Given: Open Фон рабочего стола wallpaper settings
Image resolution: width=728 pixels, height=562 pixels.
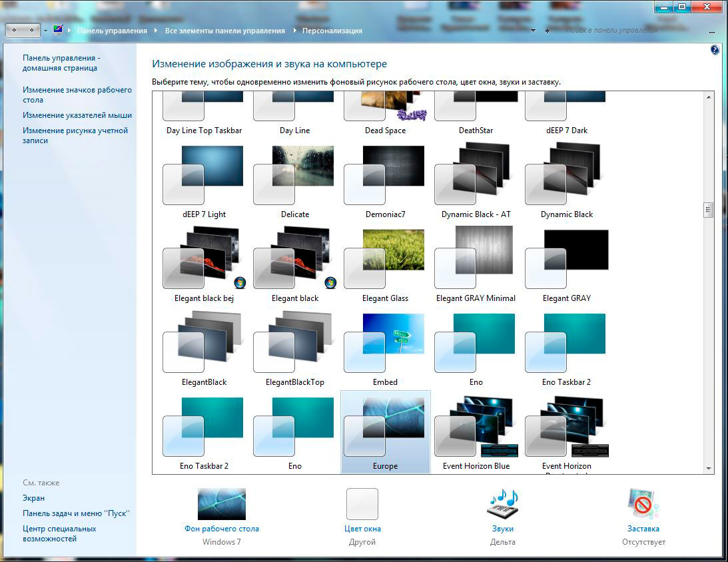Looking at the screenshot, I should 222,517.
